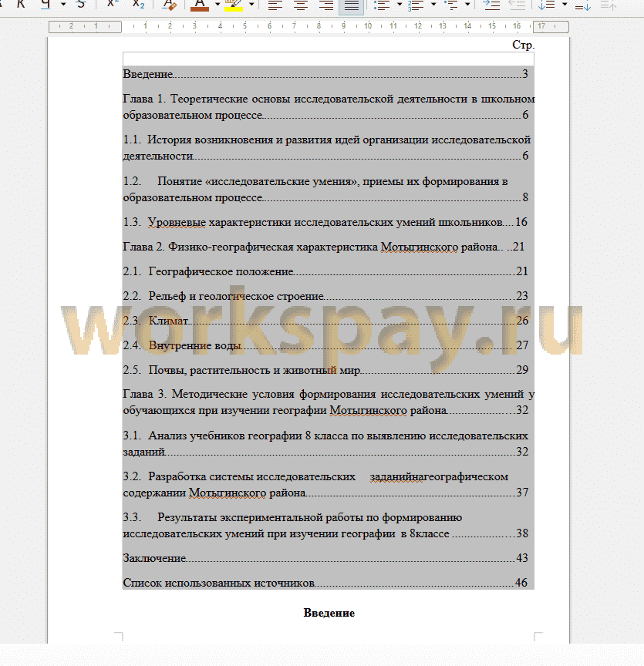The image size is (644, 666).
Task: Click the "1.3. Уровневые характеристики" contents entry
Action: tap(325, 222)
